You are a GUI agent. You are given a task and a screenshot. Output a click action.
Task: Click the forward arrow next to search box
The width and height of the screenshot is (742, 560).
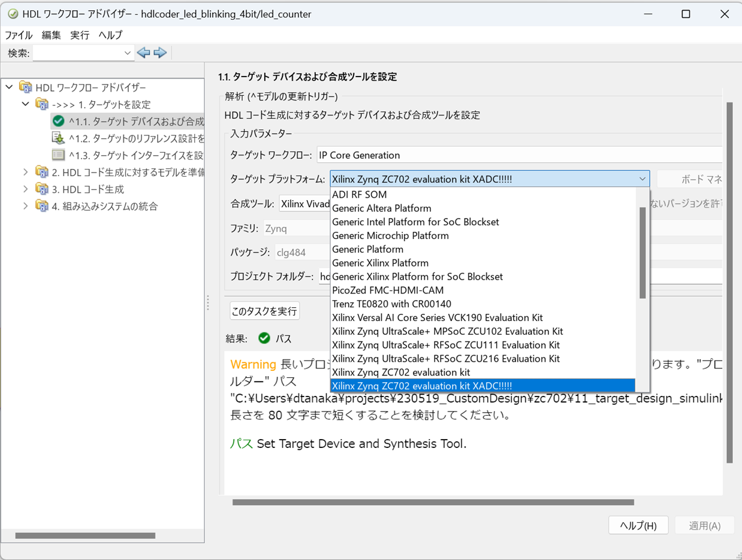159,53
